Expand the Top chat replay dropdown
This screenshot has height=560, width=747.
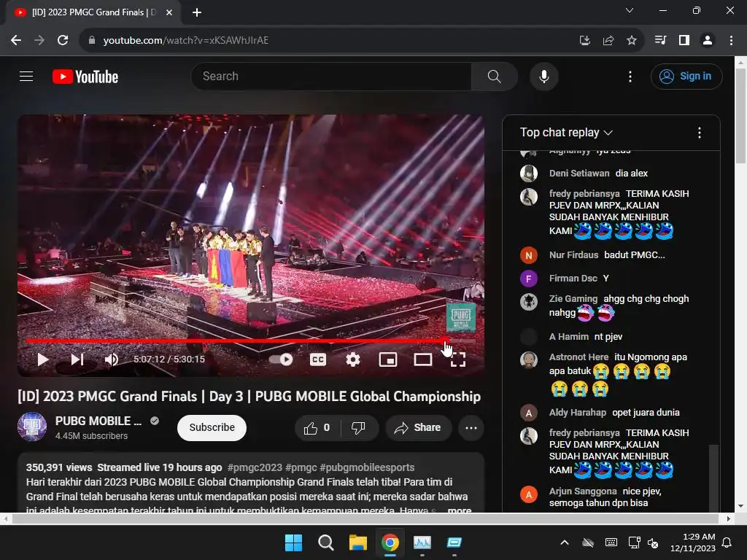(x=566, y=133)
